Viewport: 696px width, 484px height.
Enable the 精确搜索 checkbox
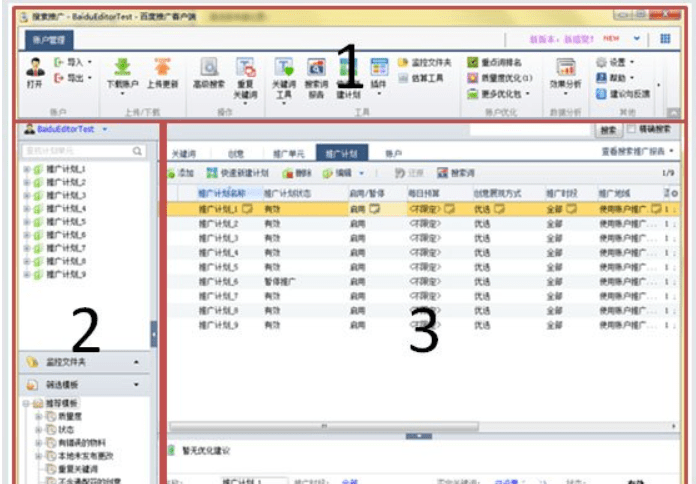click(x=631, y=129)
